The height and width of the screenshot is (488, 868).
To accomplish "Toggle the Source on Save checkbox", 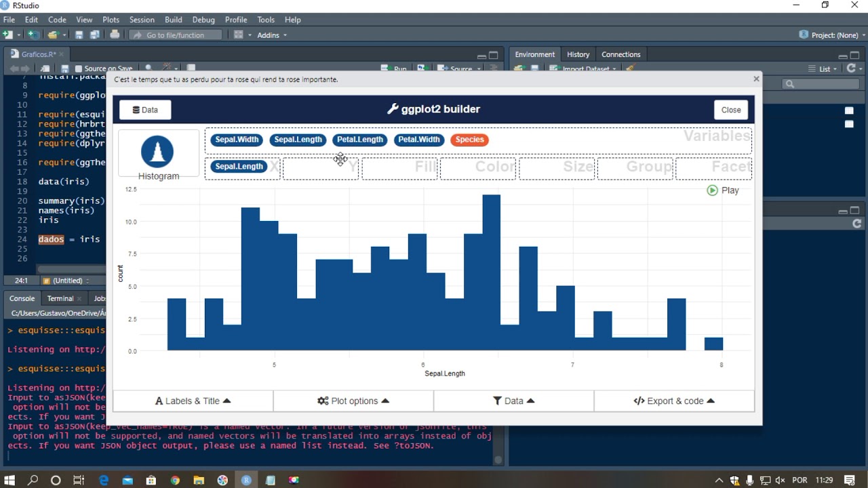I will click(79, 68).
